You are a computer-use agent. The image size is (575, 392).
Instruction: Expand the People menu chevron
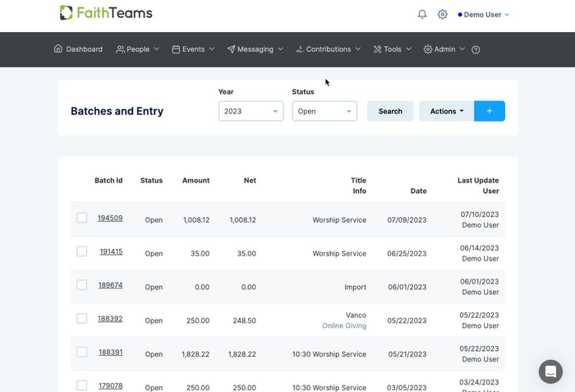click(x=157, y=48)
